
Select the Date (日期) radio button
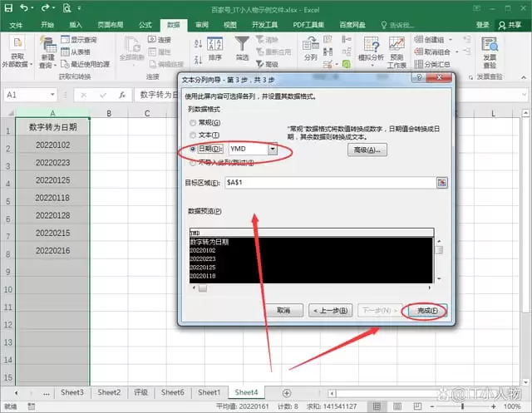click(x=193, y=149)
